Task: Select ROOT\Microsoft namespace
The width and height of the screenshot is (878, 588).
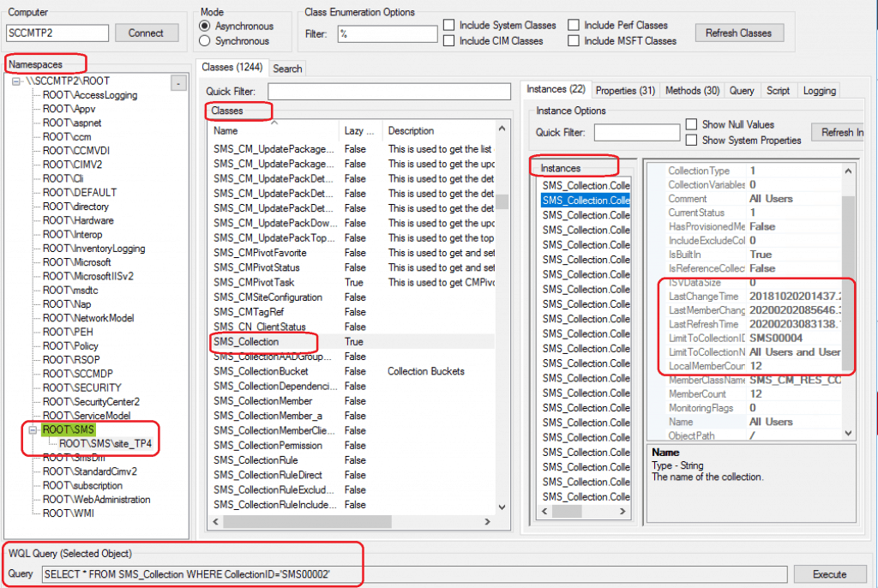Action: click(76, 262)
